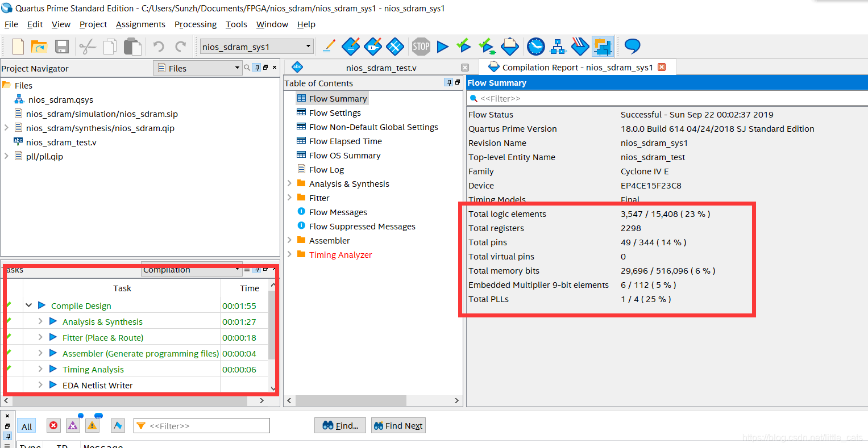Toggle flagged messages filter (blue flag)
The height and width of the screenshot is (448, 868).
118,425
